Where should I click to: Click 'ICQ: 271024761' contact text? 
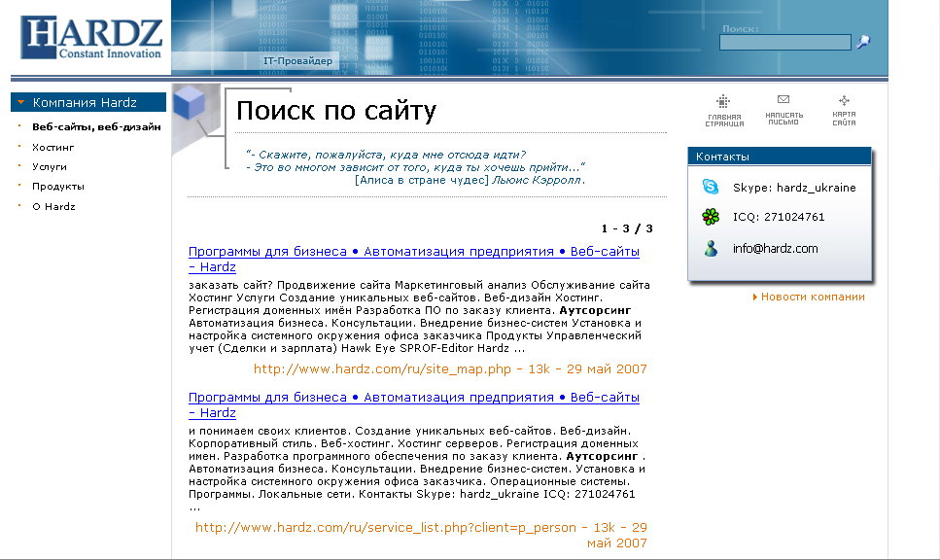click(779, 217)
